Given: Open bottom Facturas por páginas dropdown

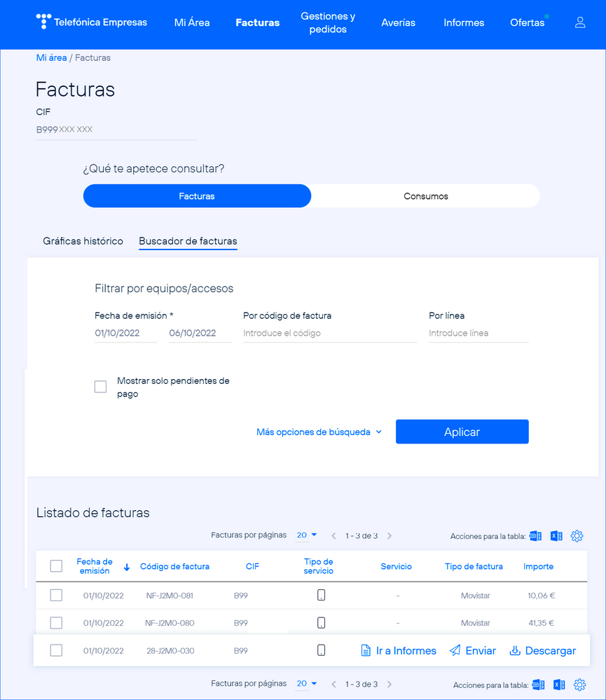Looking at the screenshot, I should click(307, 684).
